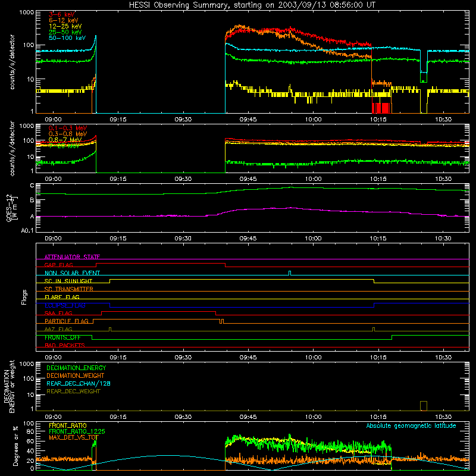This screenshot has width=476, height=476.
Task: Select the red GAP_FLAG label
Action: click(58, 265)
